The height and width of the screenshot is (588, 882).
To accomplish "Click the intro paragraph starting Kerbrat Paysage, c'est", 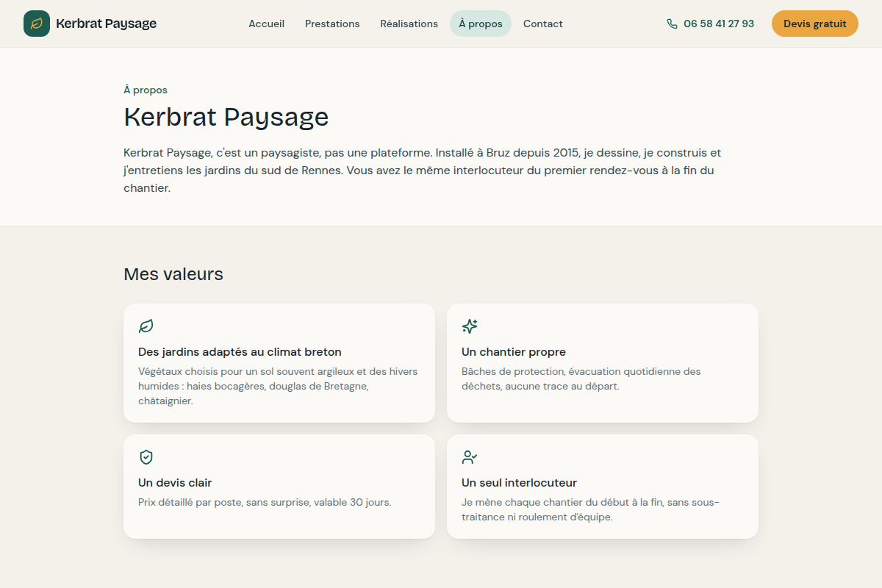I will [x=423, y=171].
